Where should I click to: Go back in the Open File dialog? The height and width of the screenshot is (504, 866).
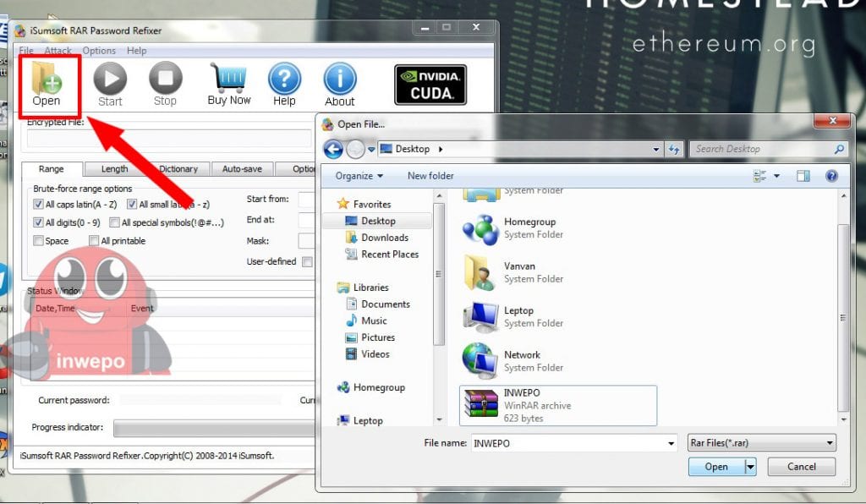(x=333, y=149)
